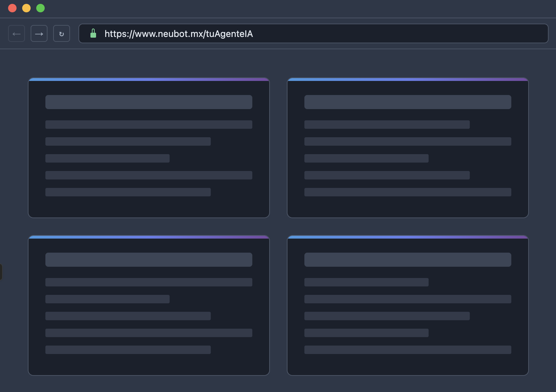The height and width of the screenshot is (392, 556).
Task: Click the shortest placeholder line in the top-left card
Action: point(107,158)
